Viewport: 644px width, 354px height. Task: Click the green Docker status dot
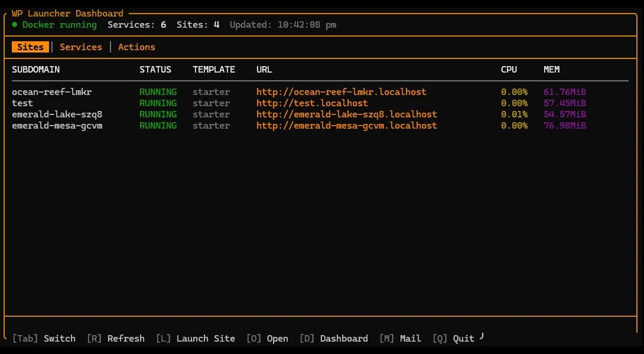click(x=15, y=25)
